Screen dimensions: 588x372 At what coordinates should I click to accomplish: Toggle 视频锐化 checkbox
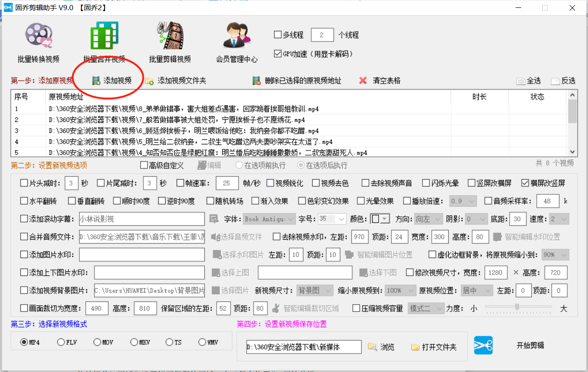pos(270,183)
